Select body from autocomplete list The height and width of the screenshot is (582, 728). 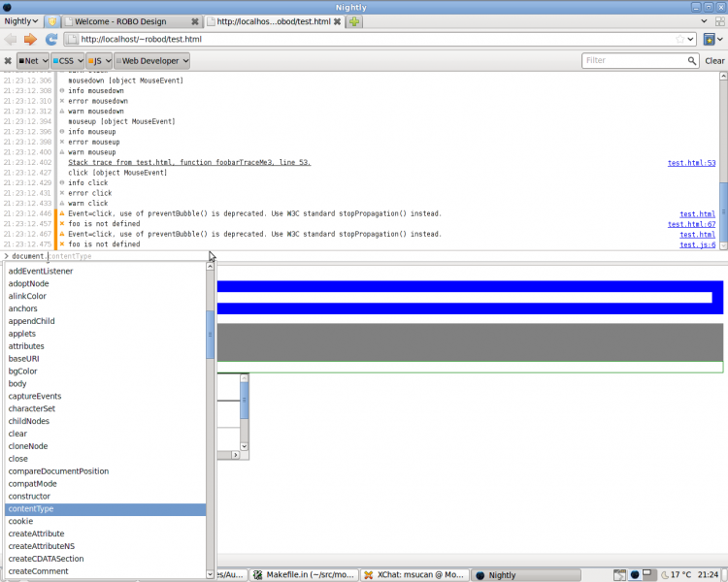(x=106, y=384)
